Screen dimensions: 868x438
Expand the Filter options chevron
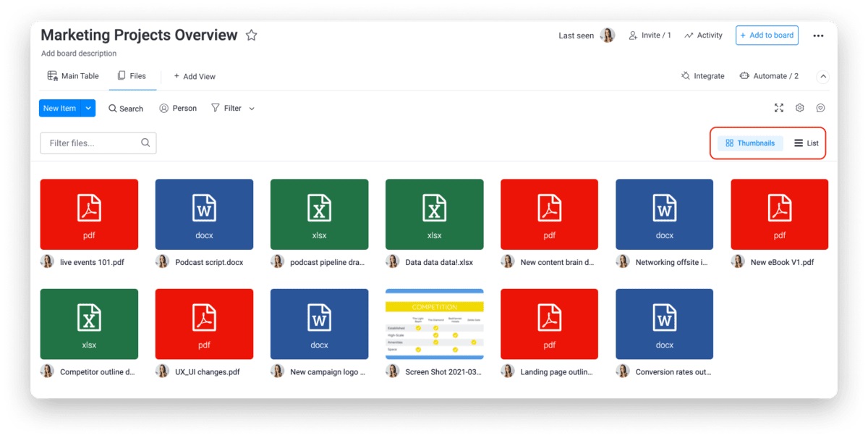tap(252, 109)
